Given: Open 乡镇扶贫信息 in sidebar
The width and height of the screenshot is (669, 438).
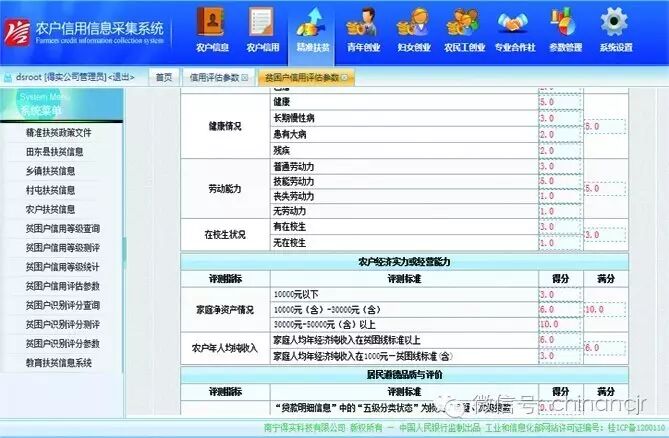Looking at the screenshot, I should (50, 171).
